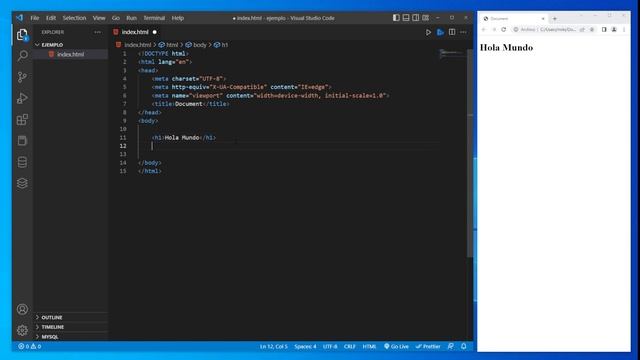
Task: Reload the page in the browser
Action: [x=504, y=29]
